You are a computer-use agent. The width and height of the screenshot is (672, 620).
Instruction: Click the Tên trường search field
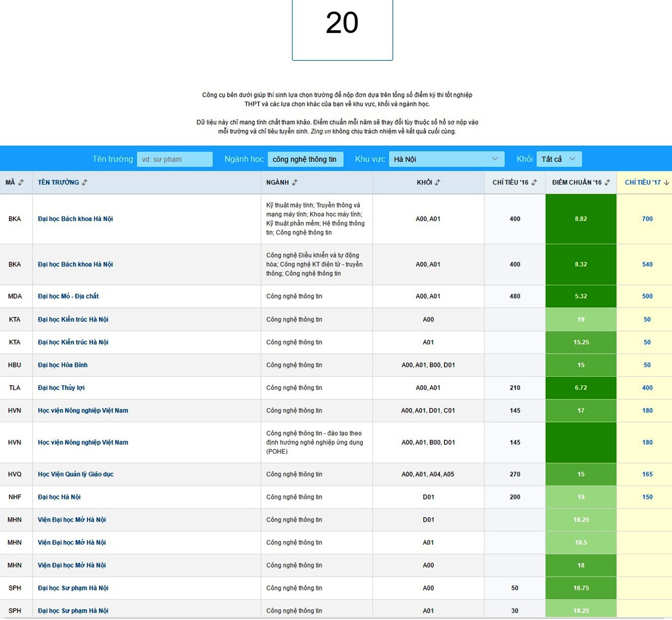click(174, 159)
